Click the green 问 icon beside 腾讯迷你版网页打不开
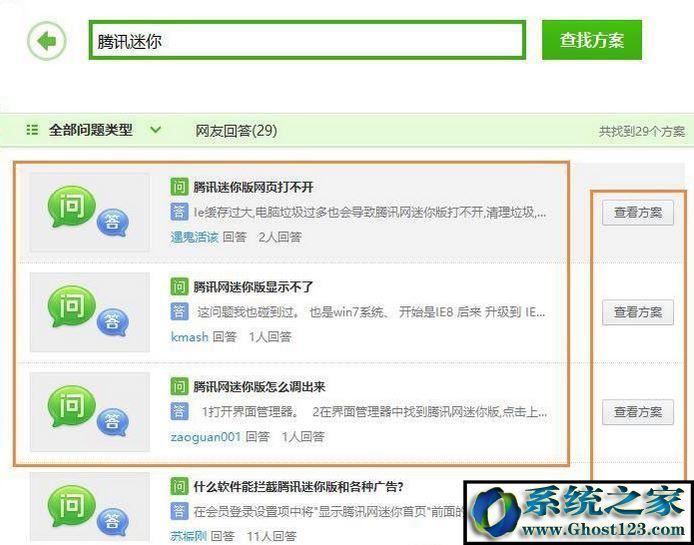The width and height of the screenshot is (694, 545). [x=179, y=187]
